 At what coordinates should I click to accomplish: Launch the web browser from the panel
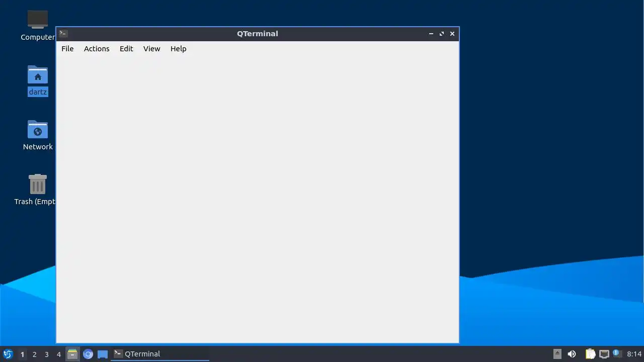click(88, 354)
